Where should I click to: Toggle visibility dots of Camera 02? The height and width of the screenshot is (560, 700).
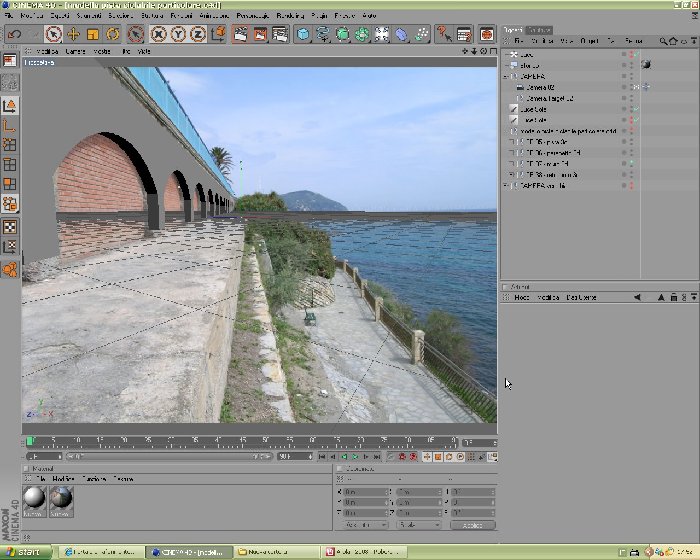click(631, 88)
